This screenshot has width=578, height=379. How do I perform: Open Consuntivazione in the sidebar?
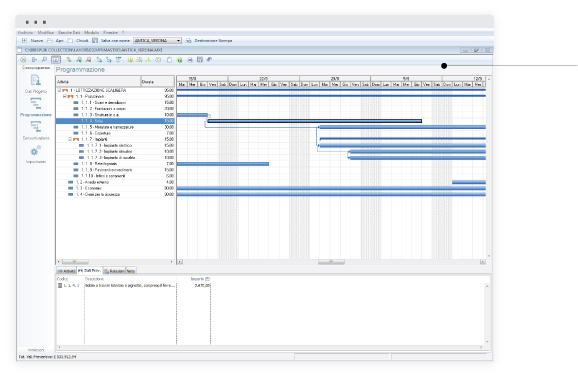[36, 131]
